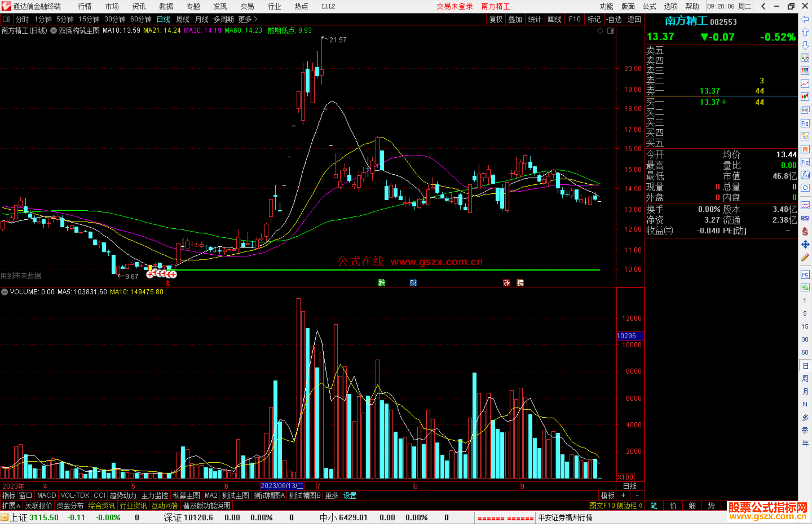Toggle the panel layout icon left of 分时
Viewport: 812px width, 524px height.
[x=6, y=19]
